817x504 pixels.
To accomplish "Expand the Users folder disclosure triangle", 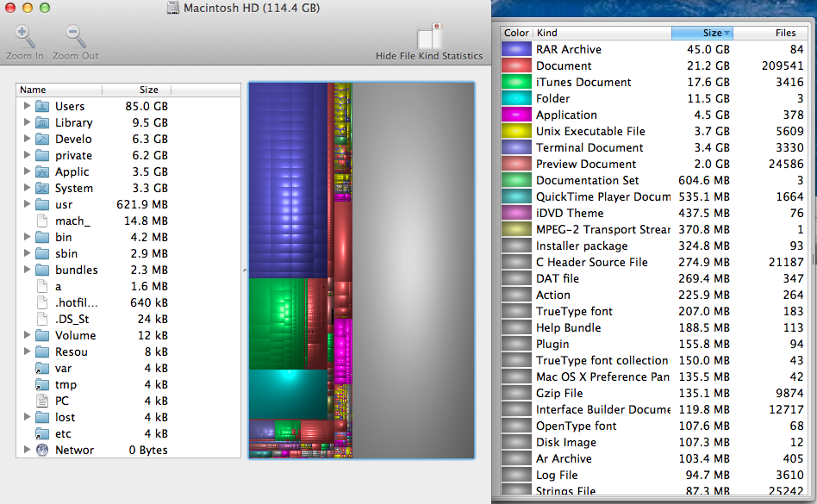I will (x=27, y=106).
